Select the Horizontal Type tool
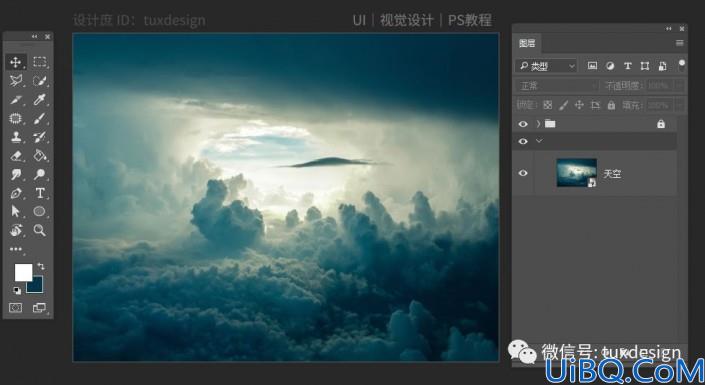Screen dimensions: 705x385 tap(40, 193)
